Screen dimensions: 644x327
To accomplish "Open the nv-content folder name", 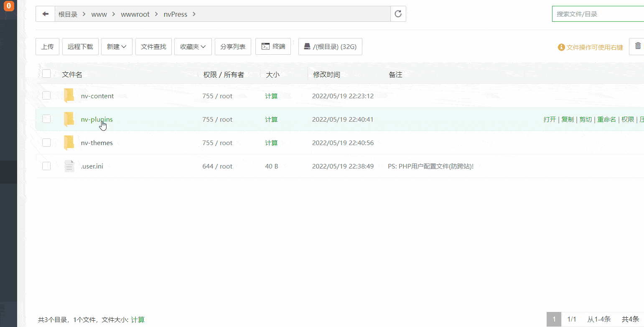I will coord(97,96).
